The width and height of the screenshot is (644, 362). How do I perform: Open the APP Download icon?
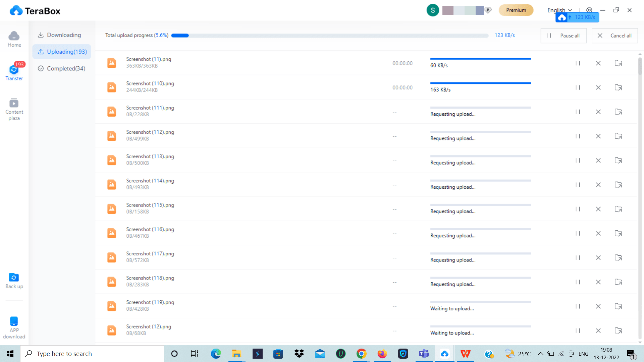coord(15,327)
